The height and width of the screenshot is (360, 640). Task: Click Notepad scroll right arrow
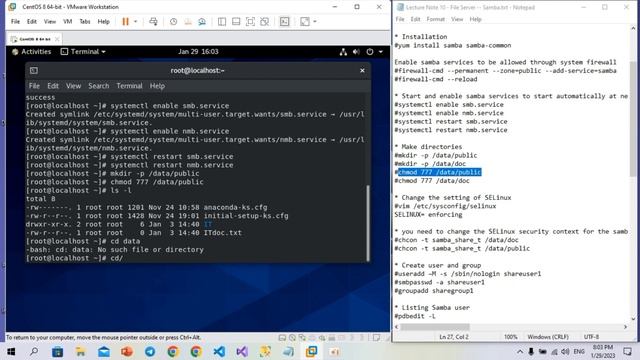(625, 327)
